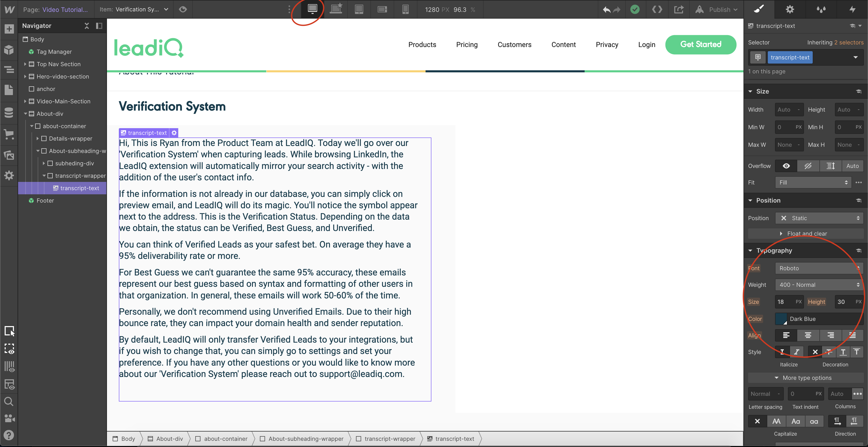The image size is (868, 447).
Task: Set overflow to Auto
Action: (x=853, y=166)
